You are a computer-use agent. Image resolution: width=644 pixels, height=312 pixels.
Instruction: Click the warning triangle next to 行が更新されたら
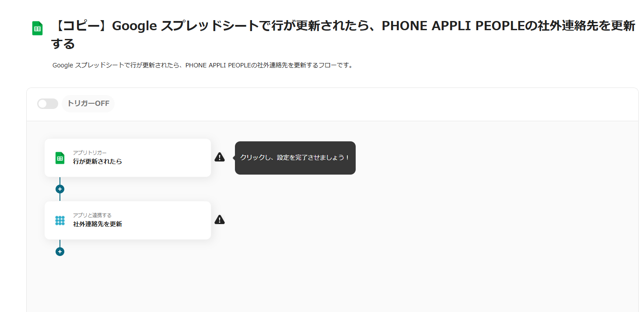click(220, 157)
